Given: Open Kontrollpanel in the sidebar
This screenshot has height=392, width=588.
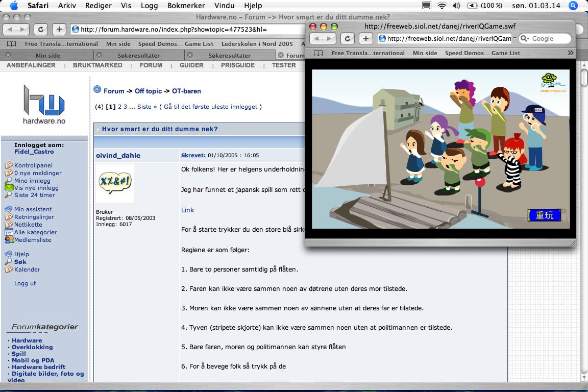Looking at the screenshot, I should click(x=33, y=165).
